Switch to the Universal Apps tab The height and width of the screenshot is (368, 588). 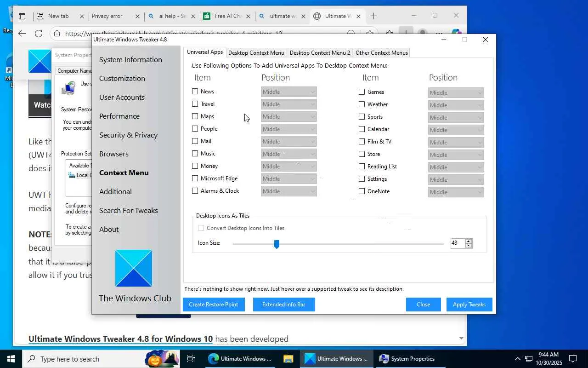(x=205, y=52)
